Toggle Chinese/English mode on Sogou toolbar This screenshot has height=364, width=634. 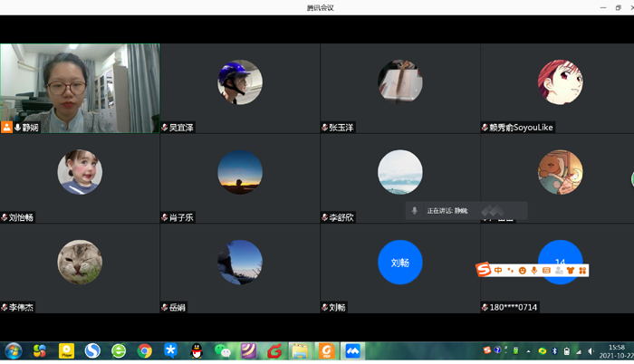[x=498, y=270]
